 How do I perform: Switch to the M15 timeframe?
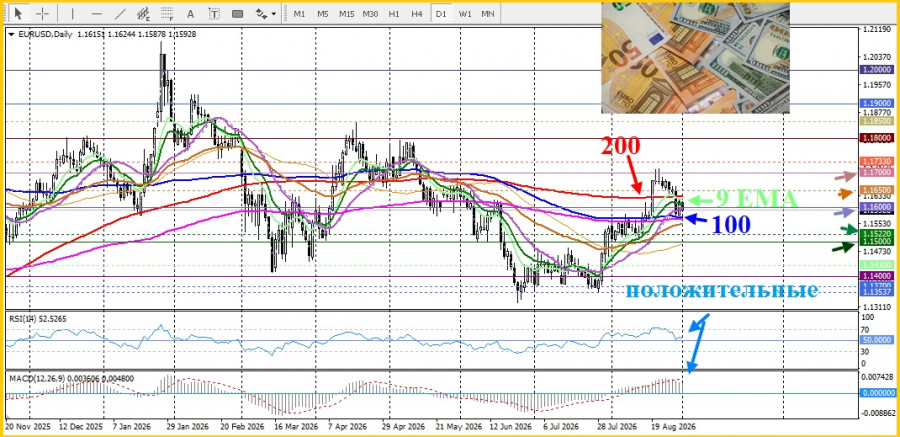[x=346, y=13]
